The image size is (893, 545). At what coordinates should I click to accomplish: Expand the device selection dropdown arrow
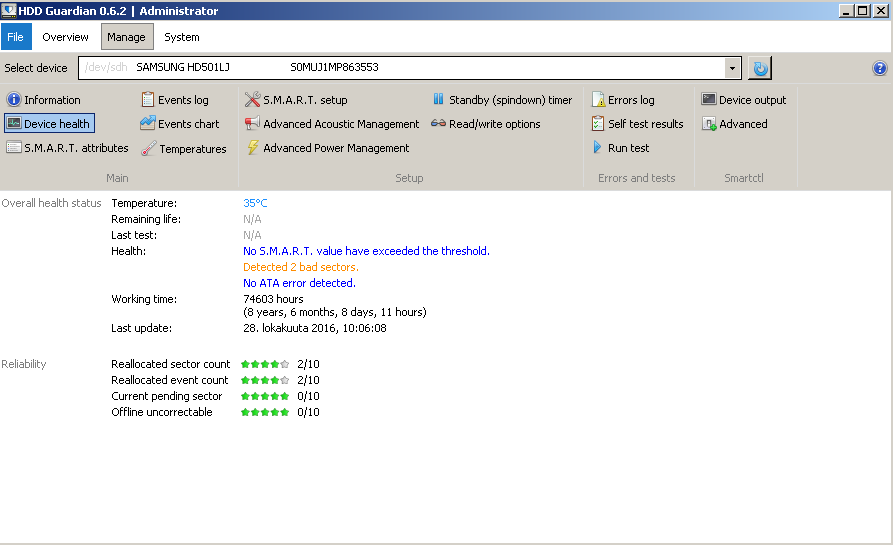coord(733,68)
